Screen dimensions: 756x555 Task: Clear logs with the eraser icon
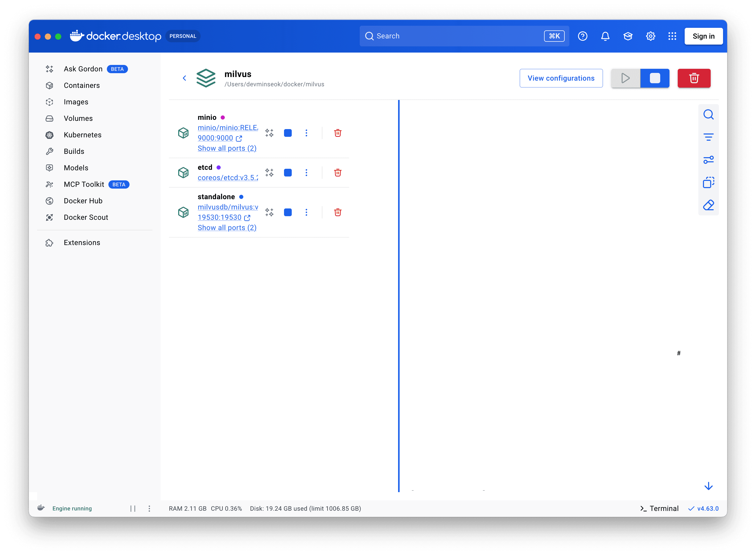coord(708,205)
